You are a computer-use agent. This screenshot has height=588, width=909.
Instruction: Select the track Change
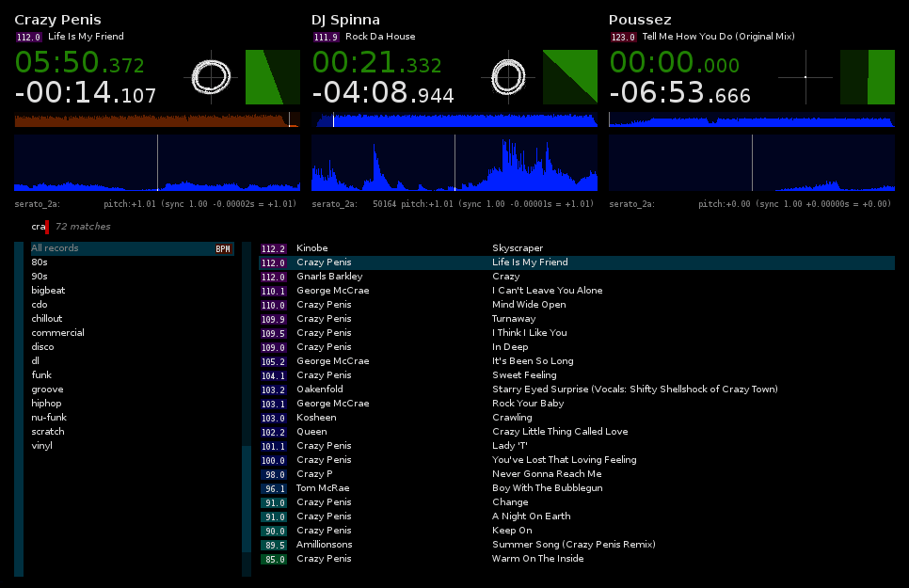(x=577, y=502)
